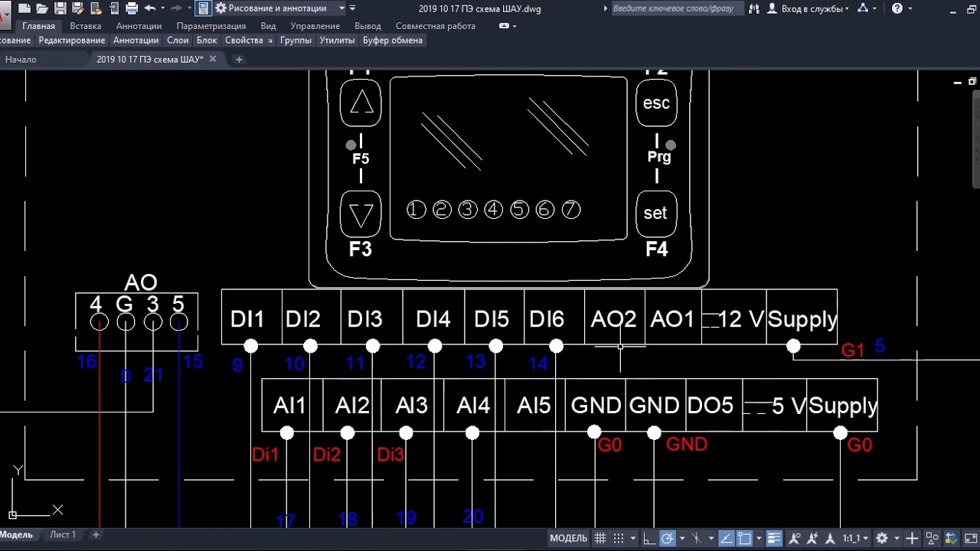Open the Параметризация ribbon tab

211,26
